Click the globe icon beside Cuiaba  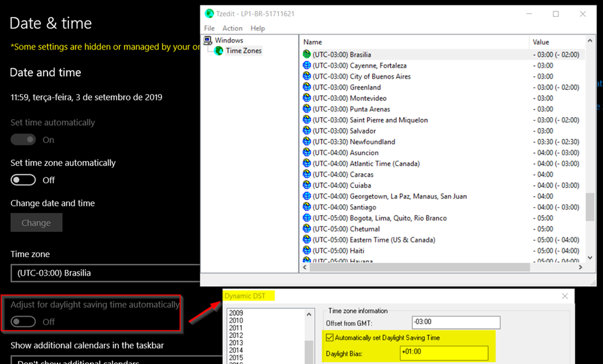point(307,185)
